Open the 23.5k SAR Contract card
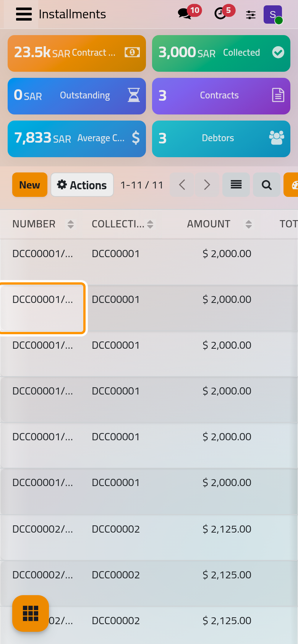Screen dimensions: 298x644 [77, 53]
